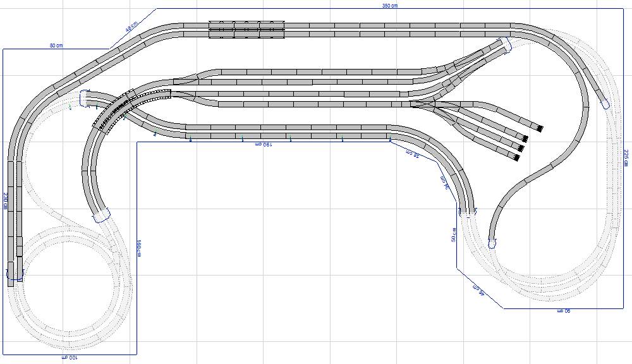This screenshot has height=364, width=632.
Task: Click the 100 cm dimension label
Action: 69,357
